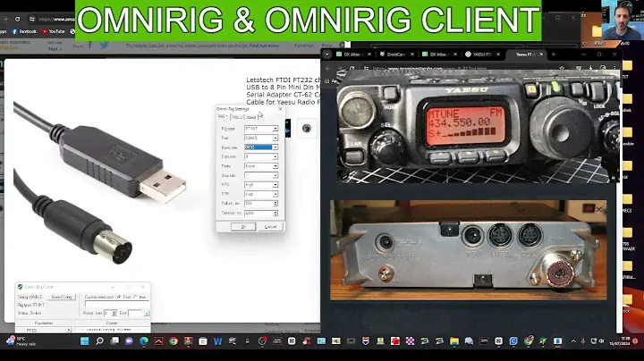Click the Open Dialog button in client
This screenshot has height=361, width=644.
[62, 297]
